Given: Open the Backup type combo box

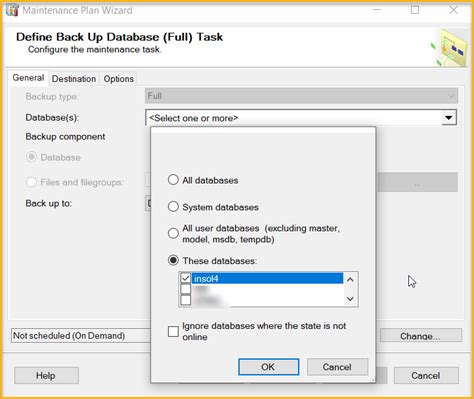Looking at the screenshot, I should point(301,96).
